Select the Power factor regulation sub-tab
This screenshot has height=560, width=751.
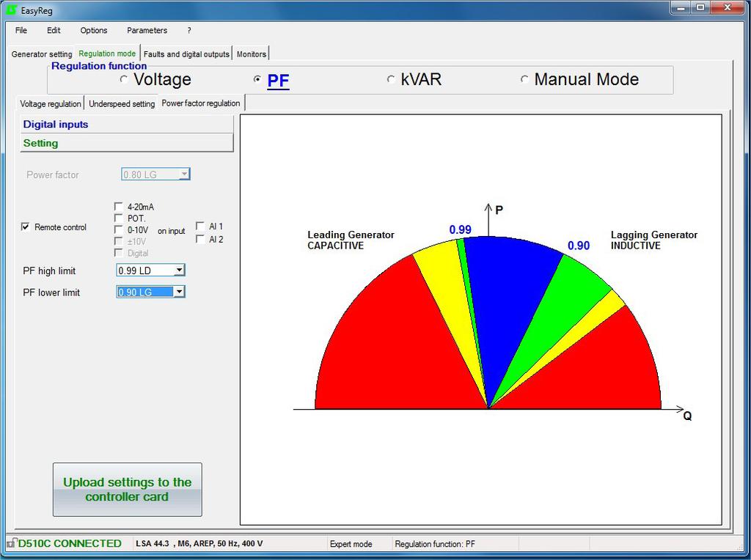point(201,103)
